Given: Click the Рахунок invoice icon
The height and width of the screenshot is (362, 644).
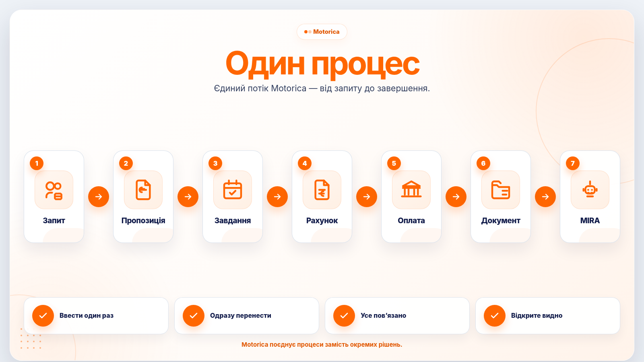Looking at the screenshot, I should [x=322, y=190].
